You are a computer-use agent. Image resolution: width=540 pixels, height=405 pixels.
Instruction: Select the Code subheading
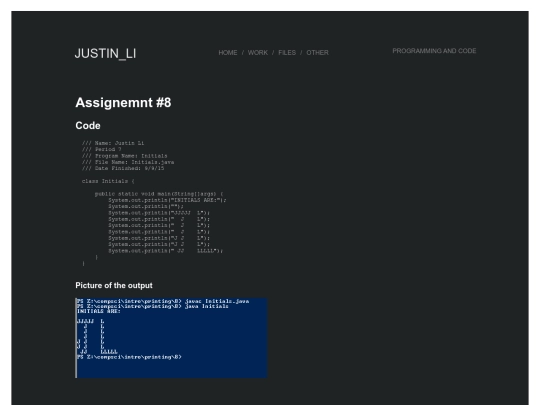point(88,126)
